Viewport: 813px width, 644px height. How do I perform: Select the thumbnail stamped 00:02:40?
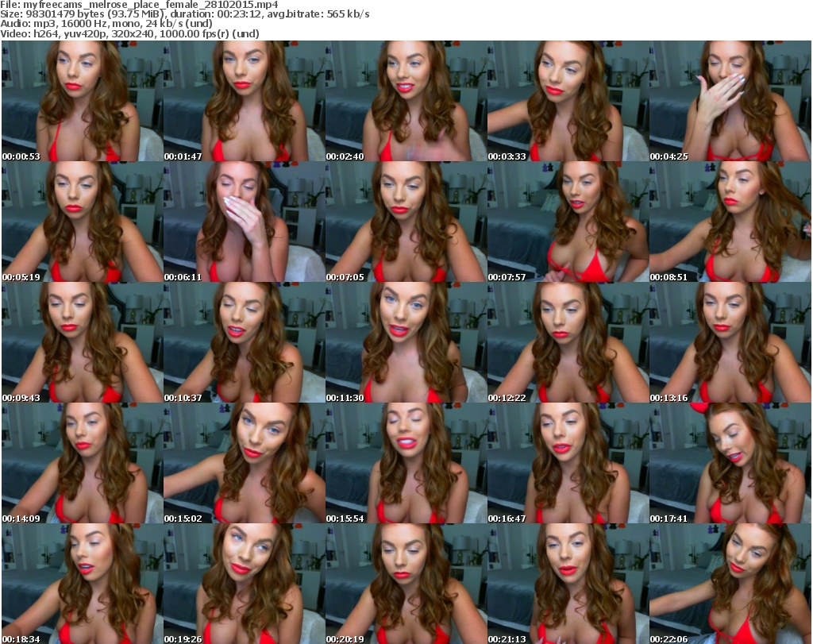[406, 101]
